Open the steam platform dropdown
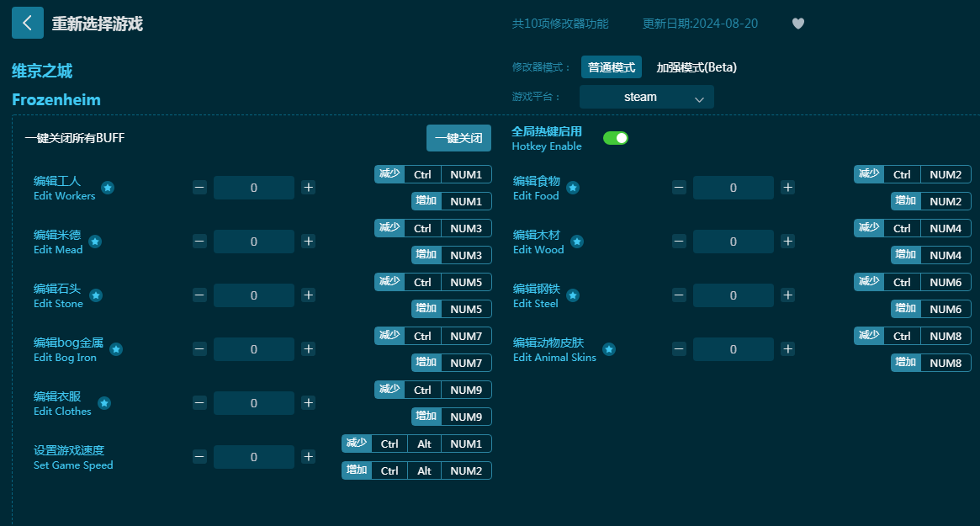The height and width of the screenshot is (526, 980). (x=646, y=97)
